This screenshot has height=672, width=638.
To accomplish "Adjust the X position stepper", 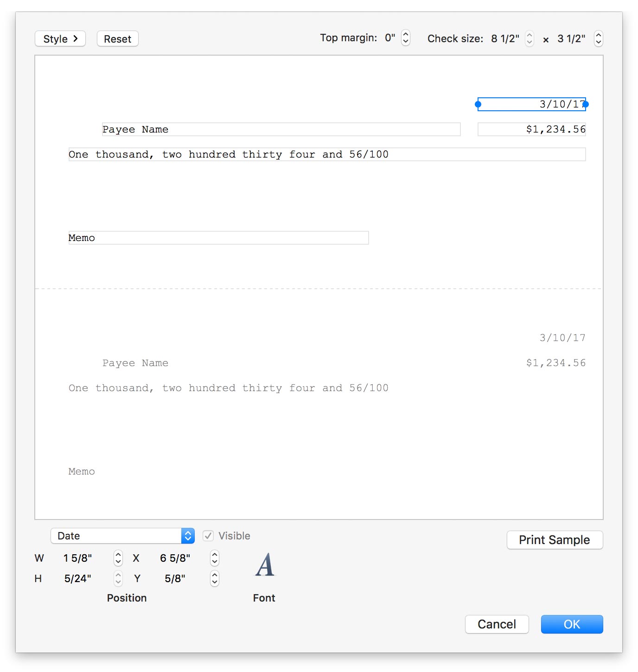I will pos(214,558).
